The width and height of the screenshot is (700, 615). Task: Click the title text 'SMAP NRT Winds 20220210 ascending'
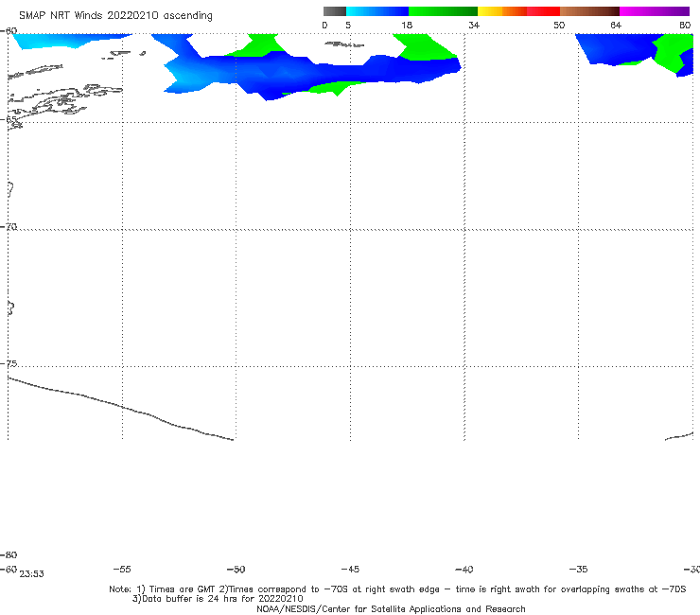click(115, 16)
